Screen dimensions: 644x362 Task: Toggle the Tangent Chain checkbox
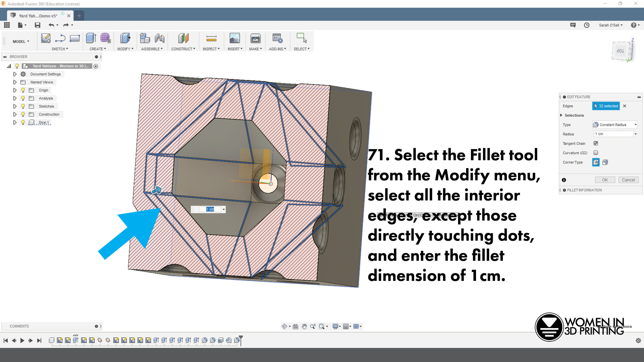tap(596, 143)
